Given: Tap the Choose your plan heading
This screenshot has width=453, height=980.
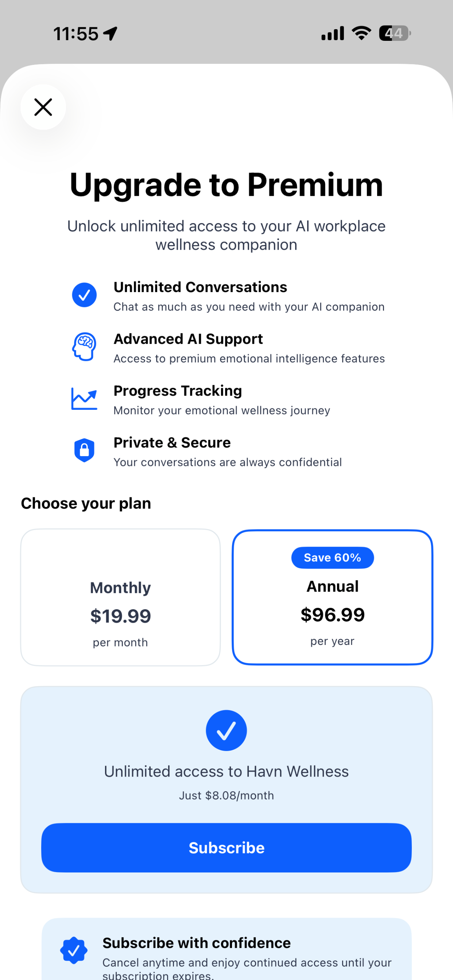Looking at the screenshot, I should click(86, 503).
